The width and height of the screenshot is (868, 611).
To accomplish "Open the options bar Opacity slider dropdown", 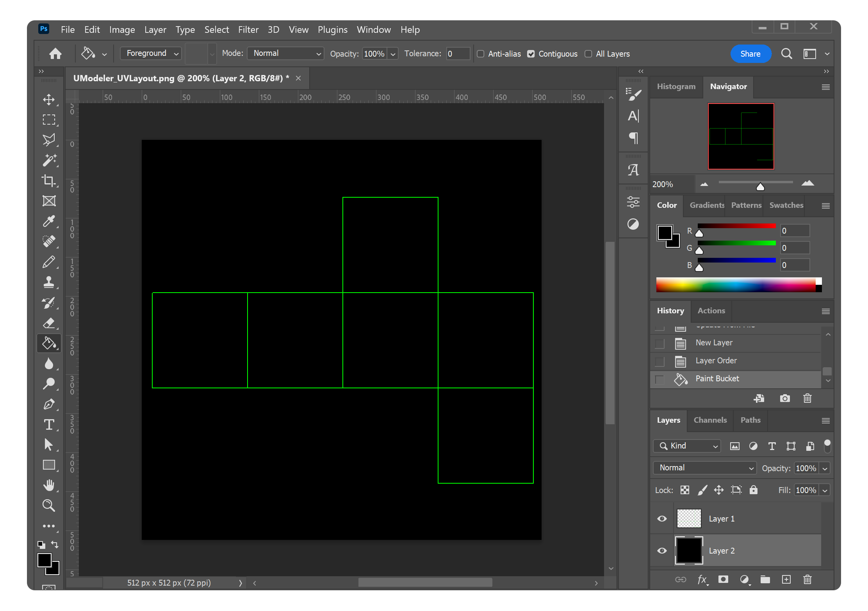I will click(x=393, y=54).
